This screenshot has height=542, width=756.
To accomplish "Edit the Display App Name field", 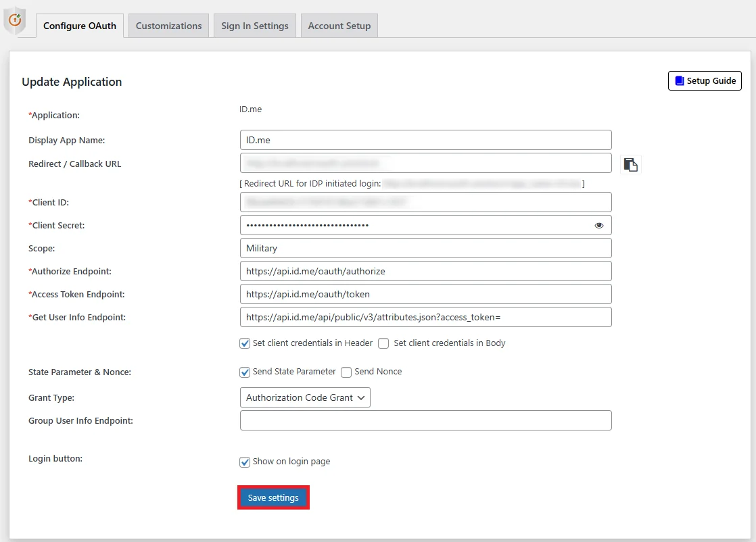I will click(426, 140).
